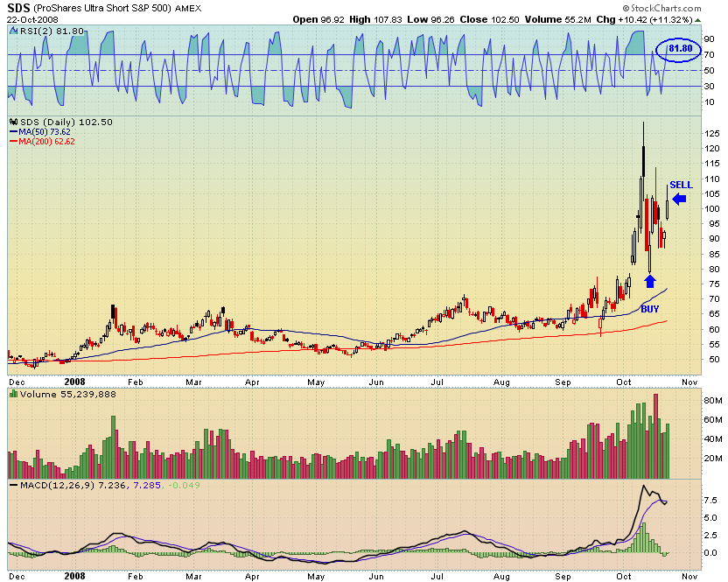This screenshot has height=582, width=728.
Task: Click the 20M volume axis label
Action: [x=713, y=459]
